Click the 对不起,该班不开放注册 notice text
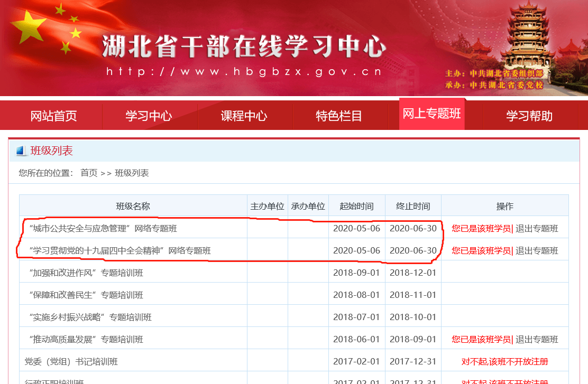 coord(504,360)
